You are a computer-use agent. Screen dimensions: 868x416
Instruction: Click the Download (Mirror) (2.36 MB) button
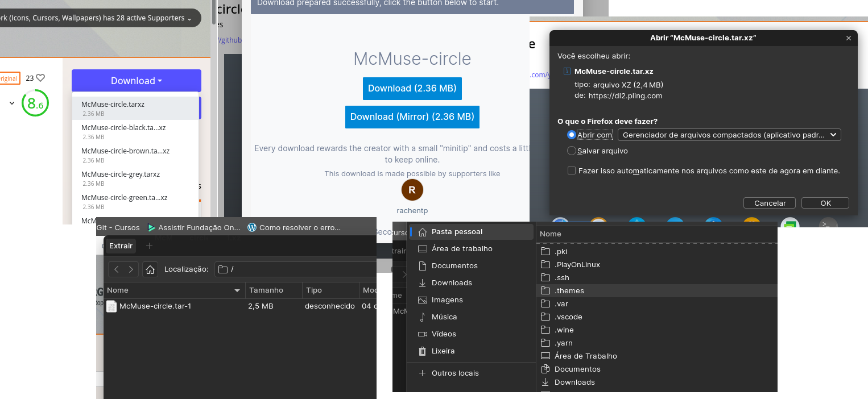pos(412,117)
